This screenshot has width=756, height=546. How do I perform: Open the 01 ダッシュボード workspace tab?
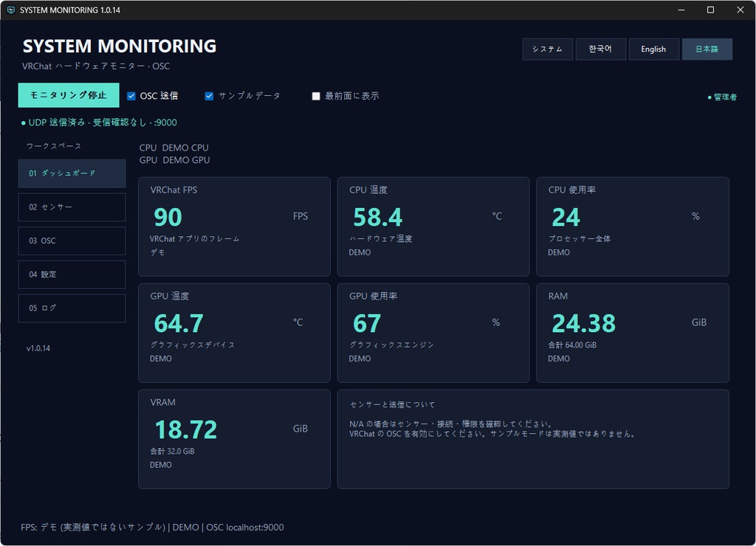click(72, 173)
